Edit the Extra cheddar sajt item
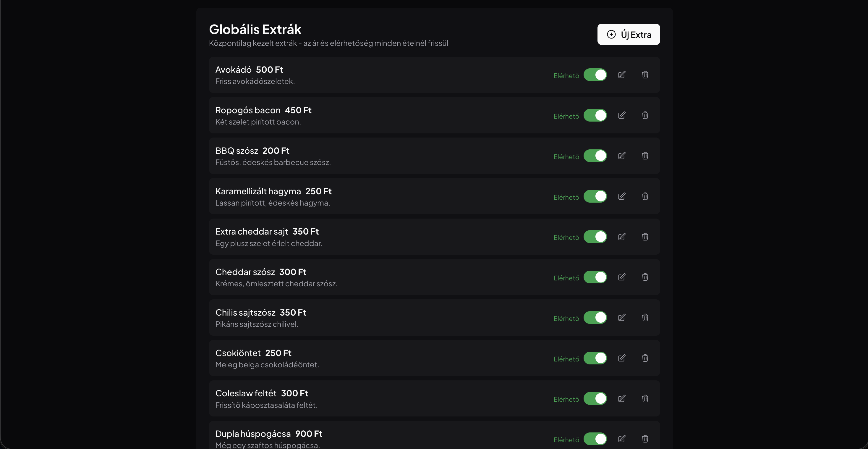Image resolution: width=868 pixels, height=449 pixels. coord(622,237)
